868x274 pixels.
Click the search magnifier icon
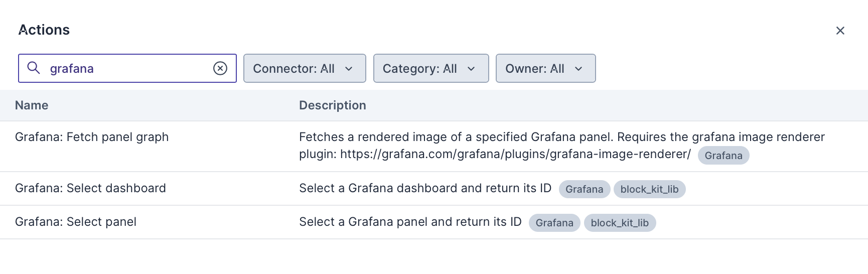pyautogui.click(x=34, y=68)
